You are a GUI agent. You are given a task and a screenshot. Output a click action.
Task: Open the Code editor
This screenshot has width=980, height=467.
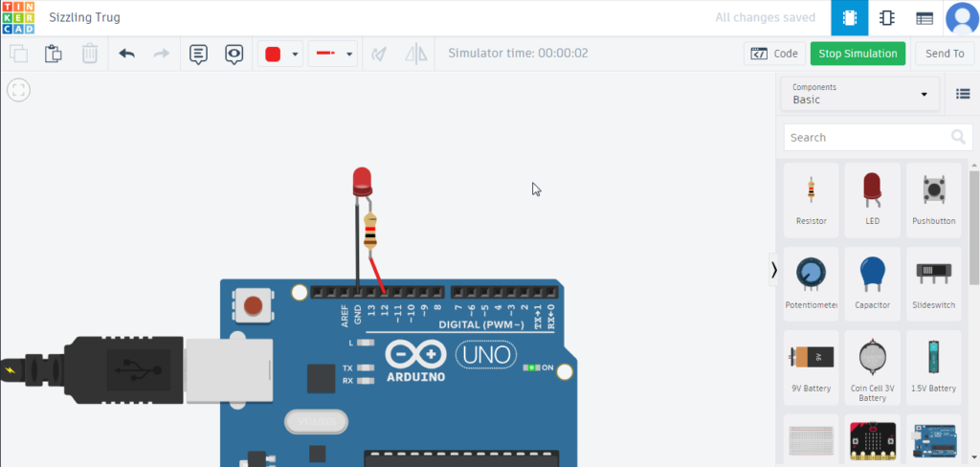[x=774, y=54]
